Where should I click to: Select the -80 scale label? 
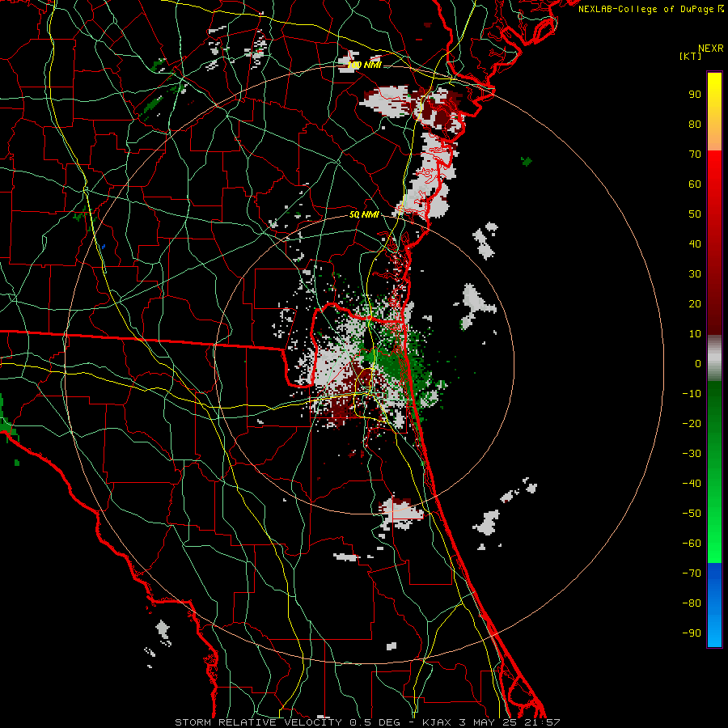692,603
